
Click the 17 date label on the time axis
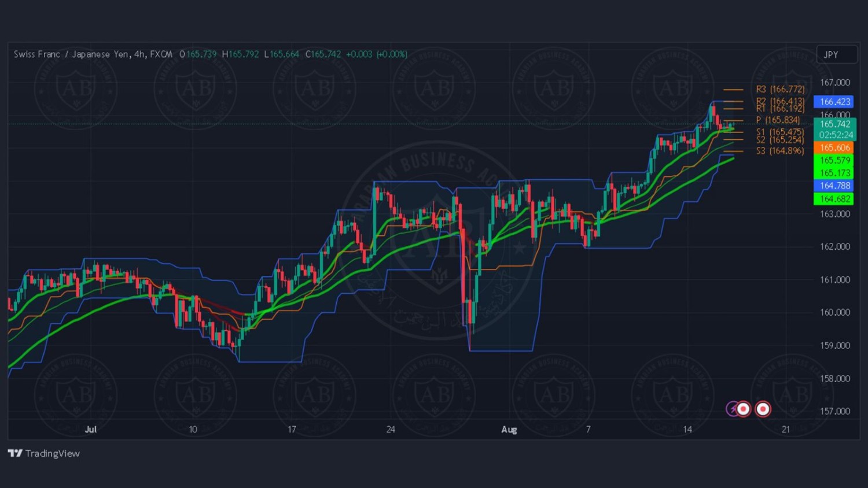click(292, 430)
